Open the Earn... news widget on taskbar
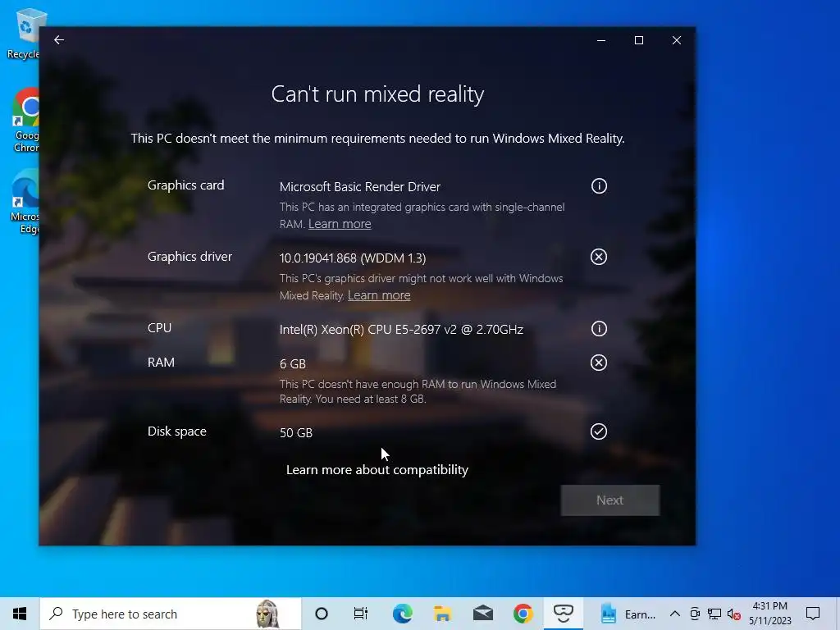The width and height of the screenshot is (840, 630). click(x=628, y=614)
